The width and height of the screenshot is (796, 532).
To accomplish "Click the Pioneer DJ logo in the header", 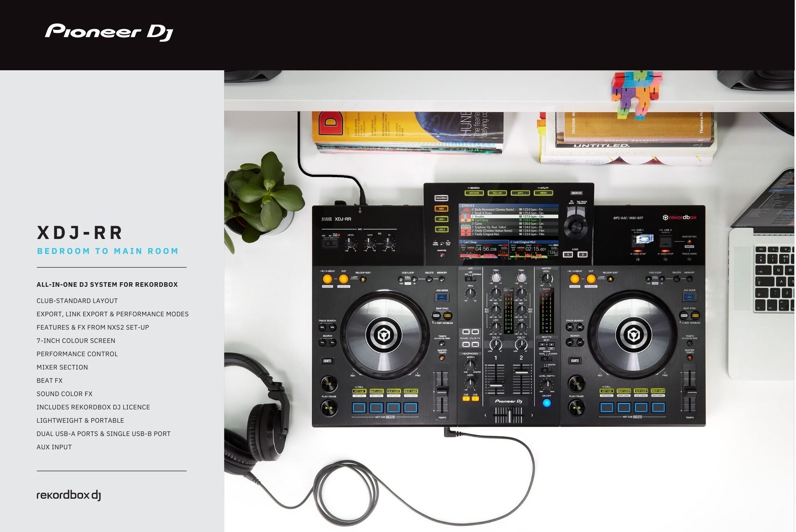I will click(109, 32).
